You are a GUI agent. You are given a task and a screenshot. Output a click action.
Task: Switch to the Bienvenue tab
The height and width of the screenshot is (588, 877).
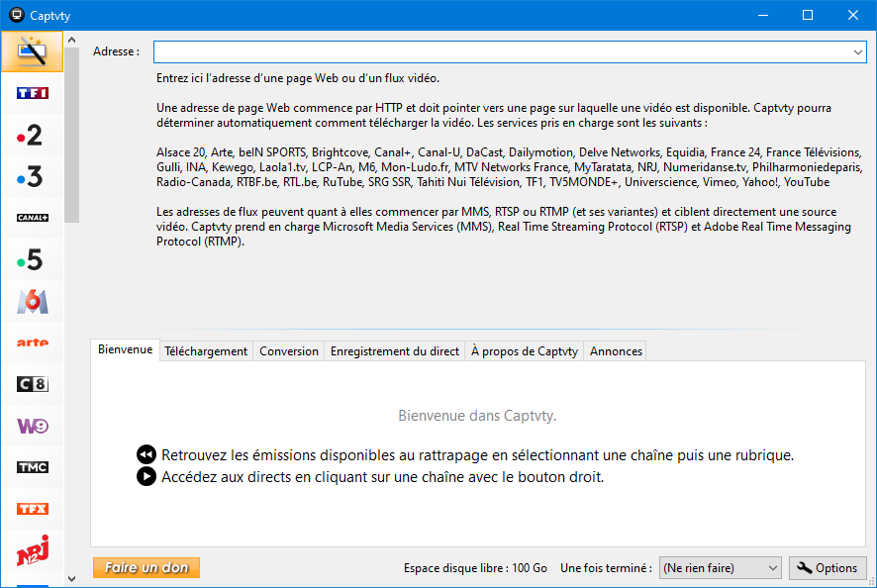[x=126, y=349]
